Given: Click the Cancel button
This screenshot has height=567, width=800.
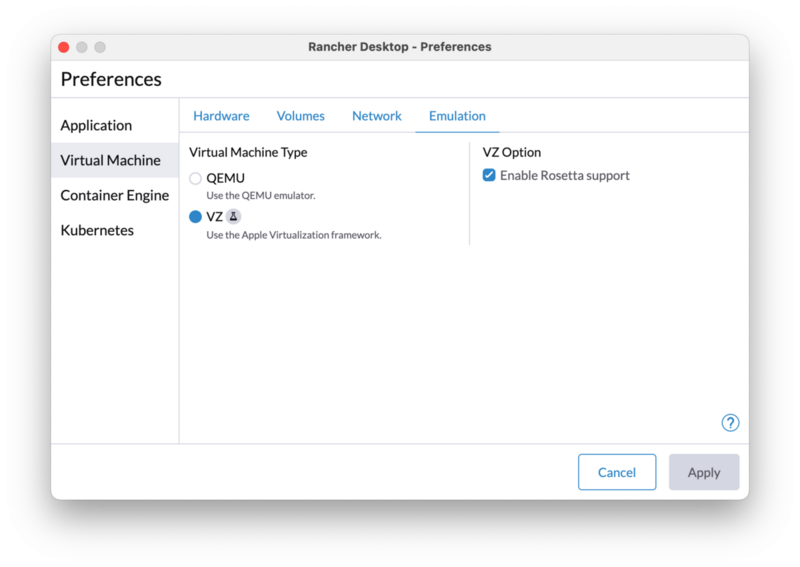Looking at the screenshot, I should [x=617, y=472].
